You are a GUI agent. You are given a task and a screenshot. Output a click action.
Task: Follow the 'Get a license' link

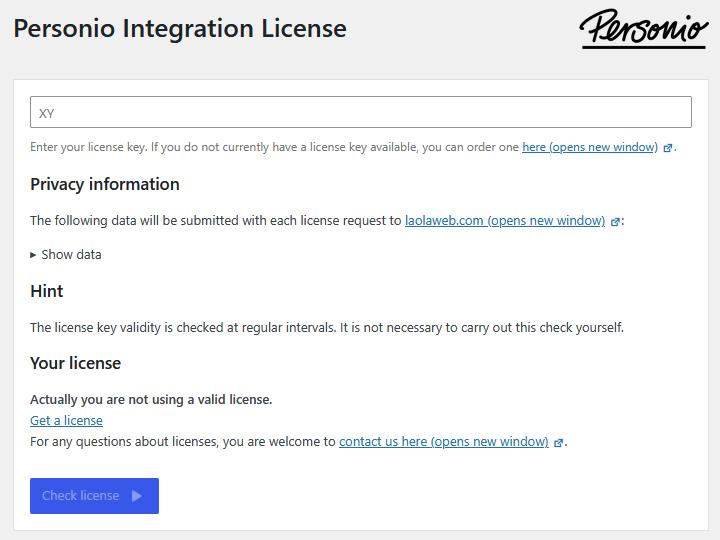[66, 421]
